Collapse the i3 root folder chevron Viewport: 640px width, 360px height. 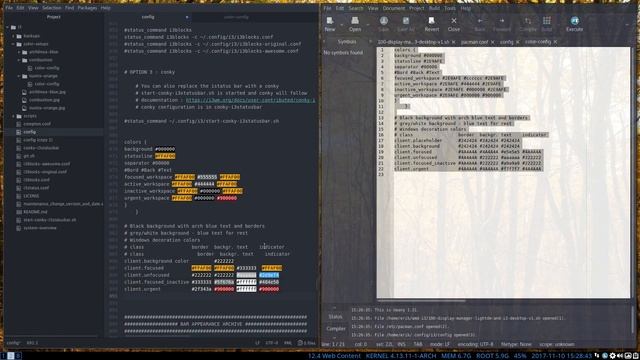[x=8, y=28]
